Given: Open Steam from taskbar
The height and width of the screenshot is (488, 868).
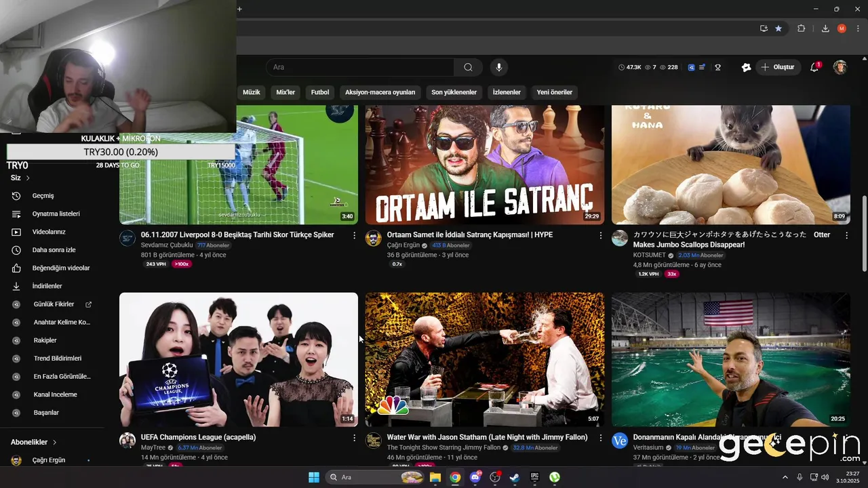Looking at the screenshot, I should [515, 477].
